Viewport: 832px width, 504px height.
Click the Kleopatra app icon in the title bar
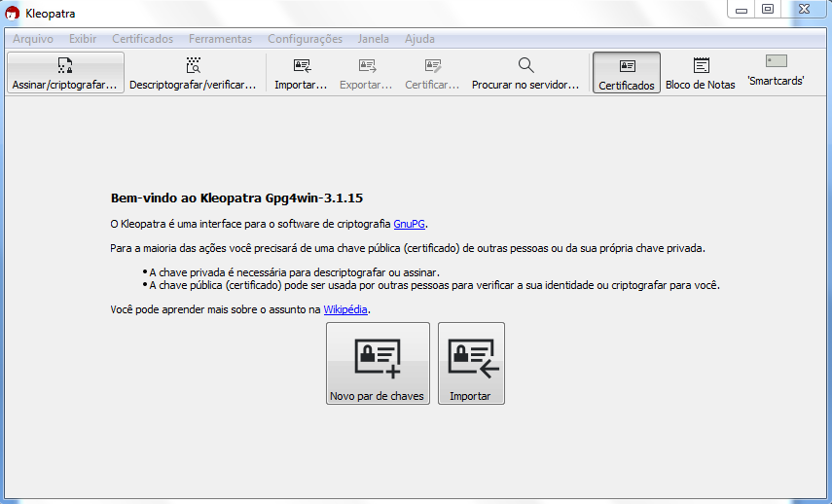(13, 14)
